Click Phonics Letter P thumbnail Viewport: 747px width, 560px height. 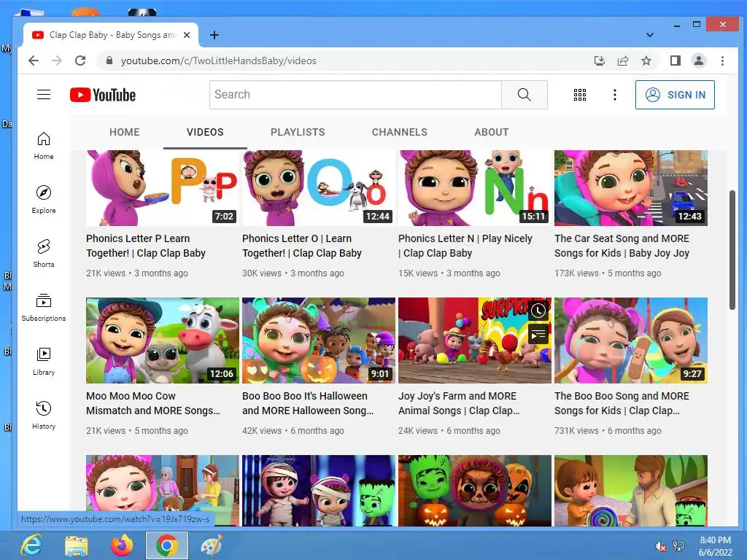pyautogui.click(x=163, y=188)
